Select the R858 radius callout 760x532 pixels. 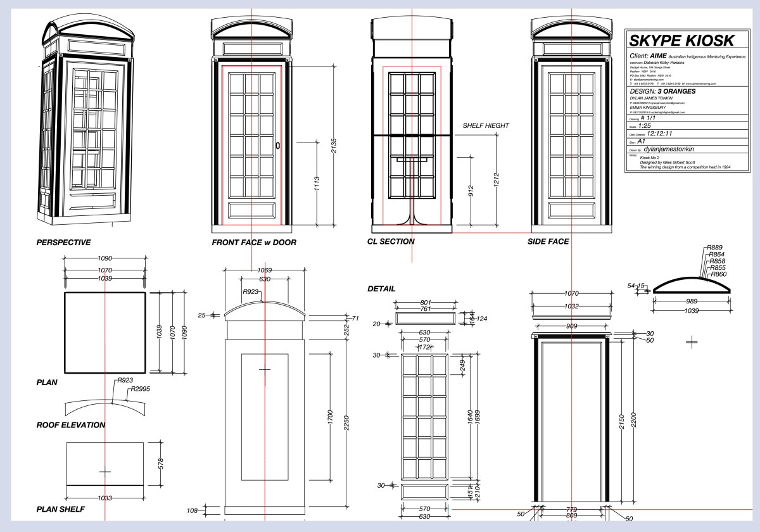pyautogui.click(x=718, y=261)
